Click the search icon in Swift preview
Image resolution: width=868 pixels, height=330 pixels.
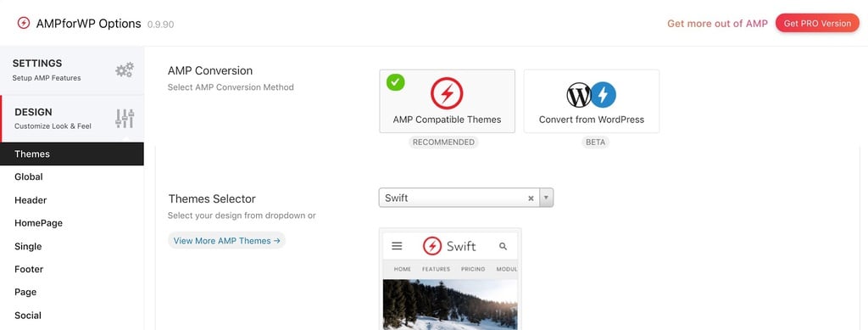point(503,246)
